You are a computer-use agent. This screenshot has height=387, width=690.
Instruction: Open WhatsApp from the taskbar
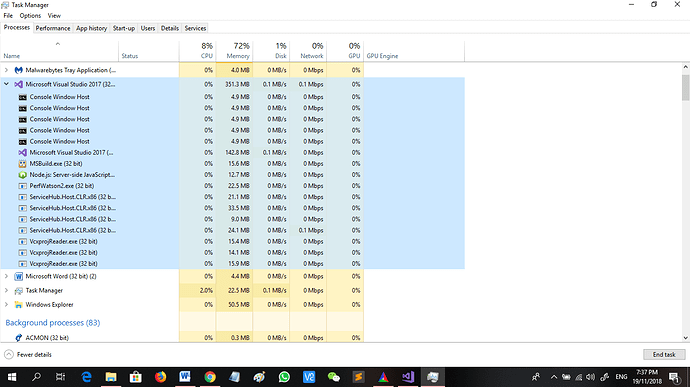click(x=284, y=377)
